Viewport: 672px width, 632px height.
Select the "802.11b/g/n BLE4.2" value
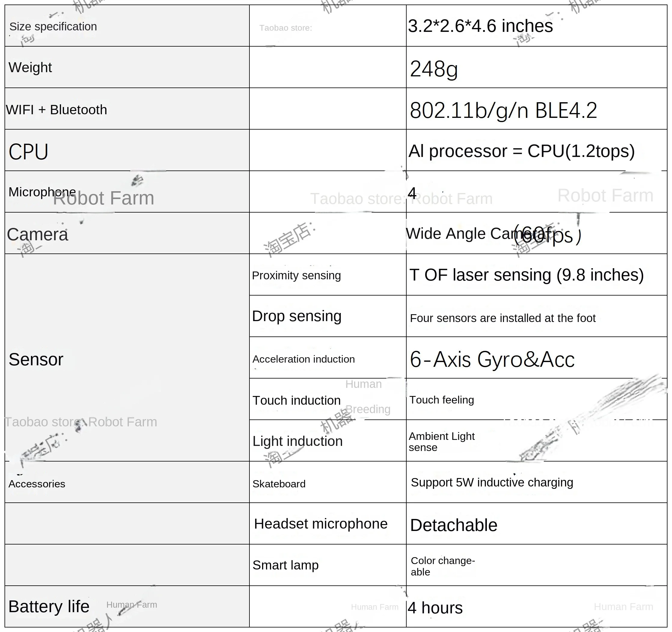pos(503,111)
